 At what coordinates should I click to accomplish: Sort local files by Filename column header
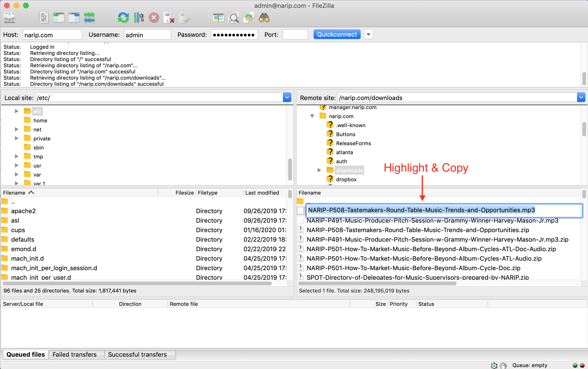point(14,192)
